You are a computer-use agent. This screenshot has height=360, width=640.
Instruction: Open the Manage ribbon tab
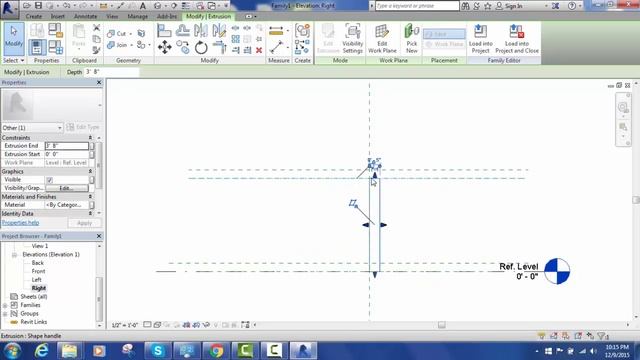[138, 16]
